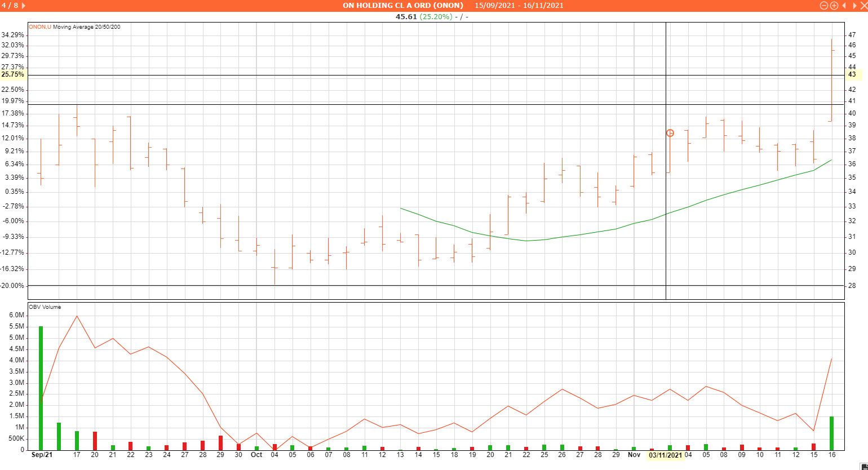Image resolution: width=868 pixels, height=470 pixels.
Task: Click the save icon in the bottom corner
Action: 864,466
